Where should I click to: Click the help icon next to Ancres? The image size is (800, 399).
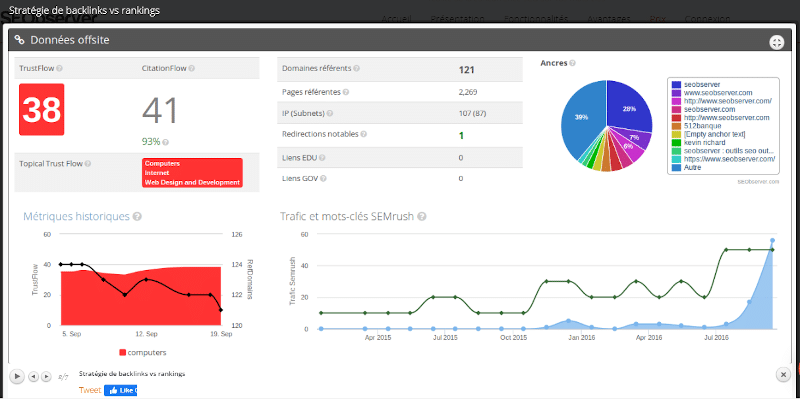[x=572, y=63]
